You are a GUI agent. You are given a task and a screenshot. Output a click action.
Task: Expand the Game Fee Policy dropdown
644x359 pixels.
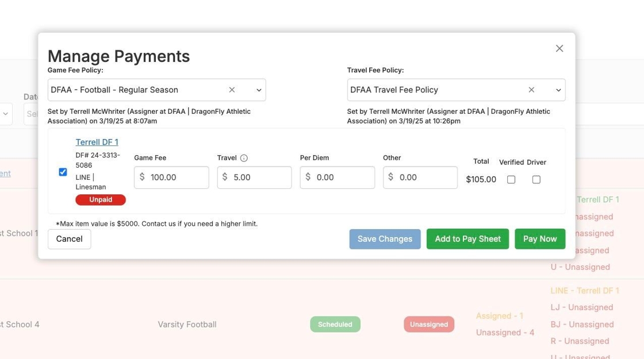[x=259, y=90]
